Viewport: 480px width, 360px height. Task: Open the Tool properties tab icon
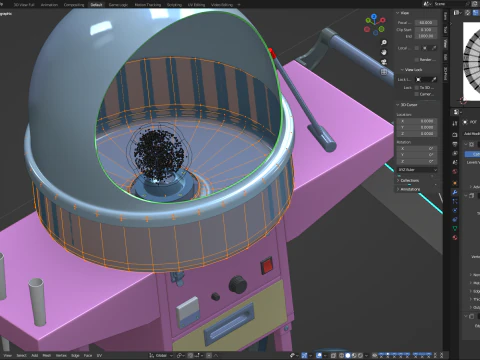click(455, 123)
